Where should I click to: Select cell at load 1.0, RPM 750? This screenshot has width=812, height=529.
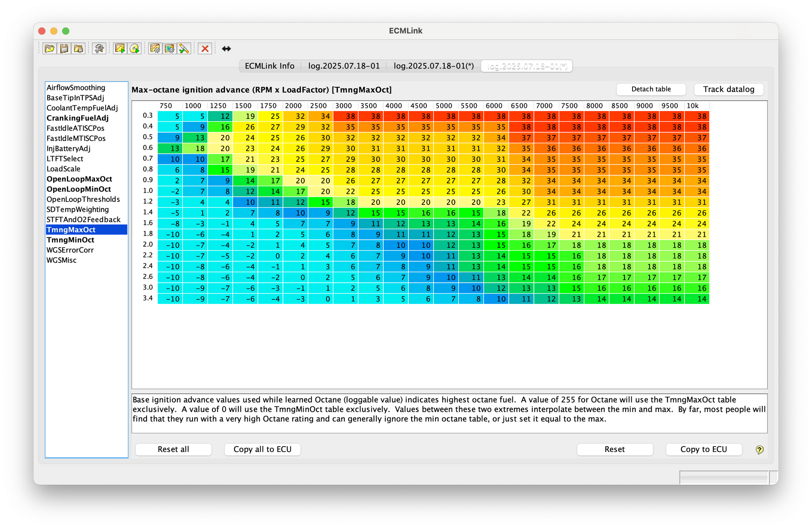click(170, 191)
